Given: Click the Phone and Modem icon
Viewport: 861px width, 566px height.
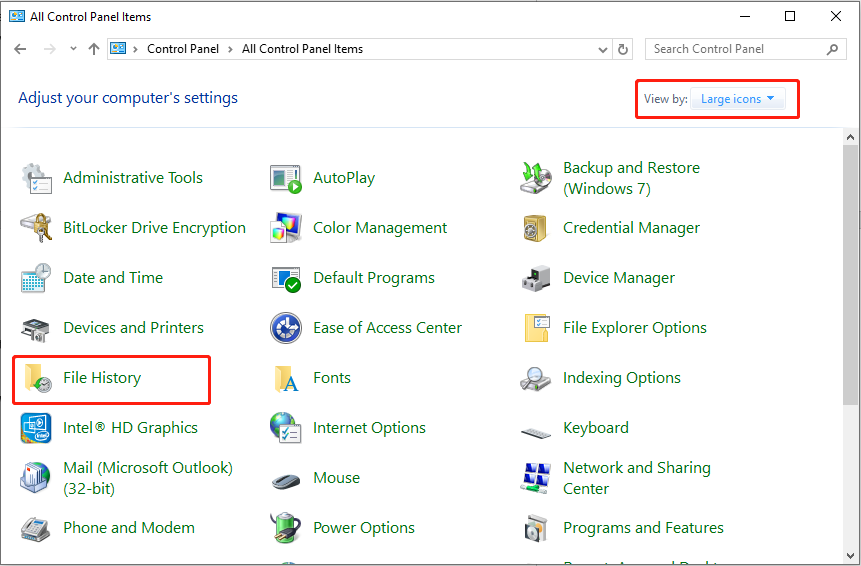Looking at the screenshot, I should pos(36,528).
